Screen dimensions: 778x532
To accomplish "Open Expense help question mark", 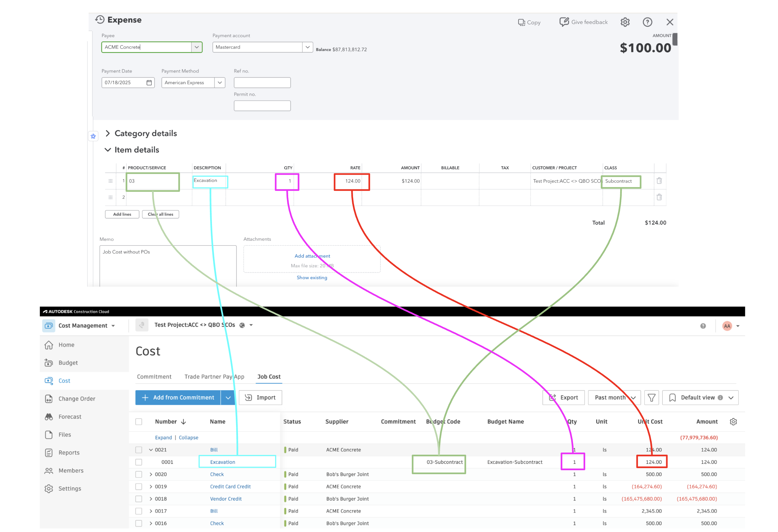I will (647, 22).
